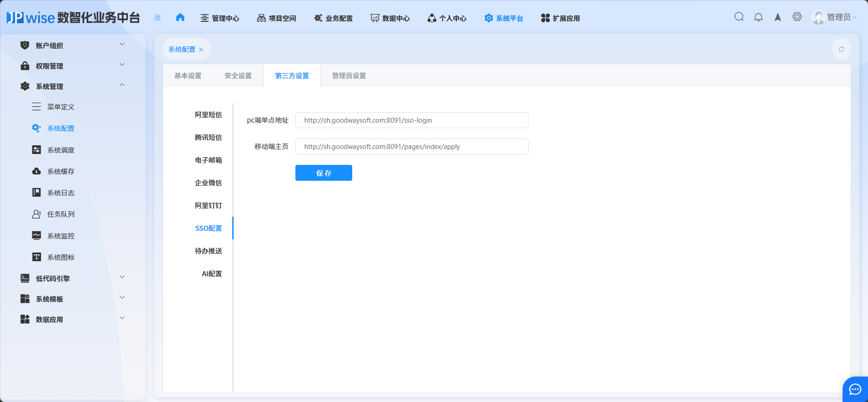Image resolution: width=868 pixels, height=402 pixels.
Task: Select 待办推送 settings section
Action: click(209, 251)
